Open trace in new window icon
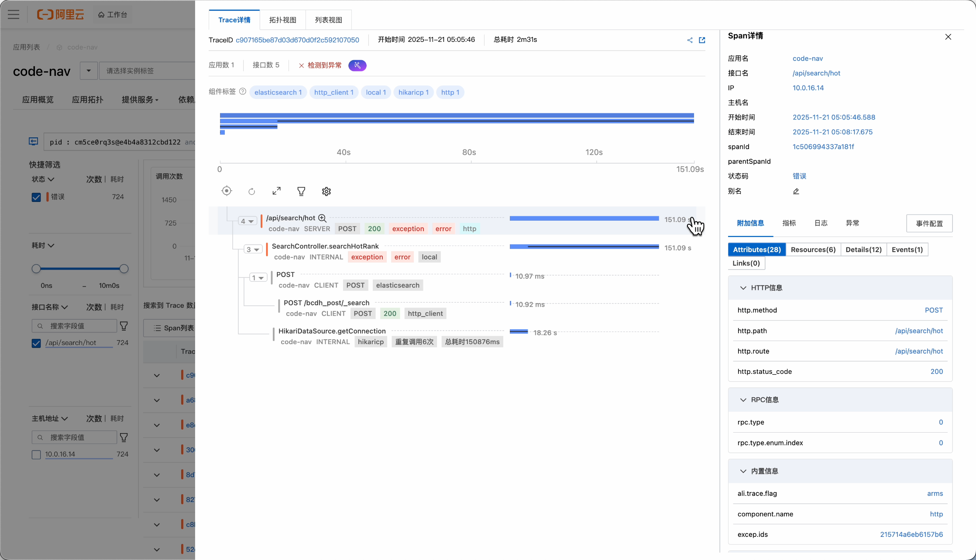Image resolution: width=976 pixels, height=560 pixels. (702, 40)
